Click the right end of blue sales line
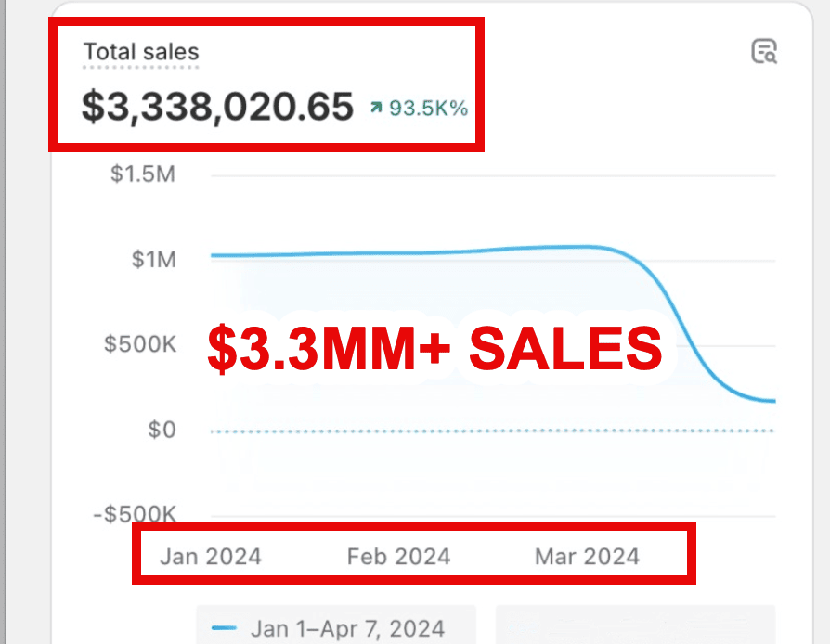Viewport: 830px width, 644px height. pyautogui.click(x=771, y=401)
